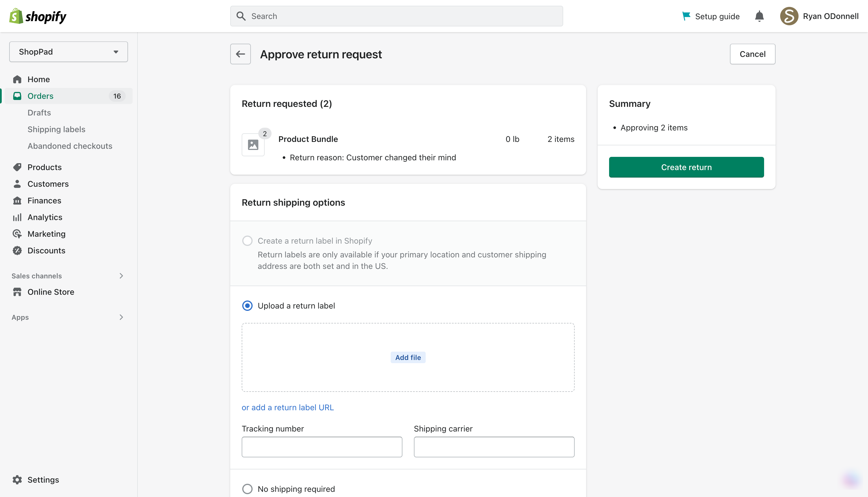The image size is (868, 497).
Task: Select the Create a return label option
Action: click(x=247, y=240)
